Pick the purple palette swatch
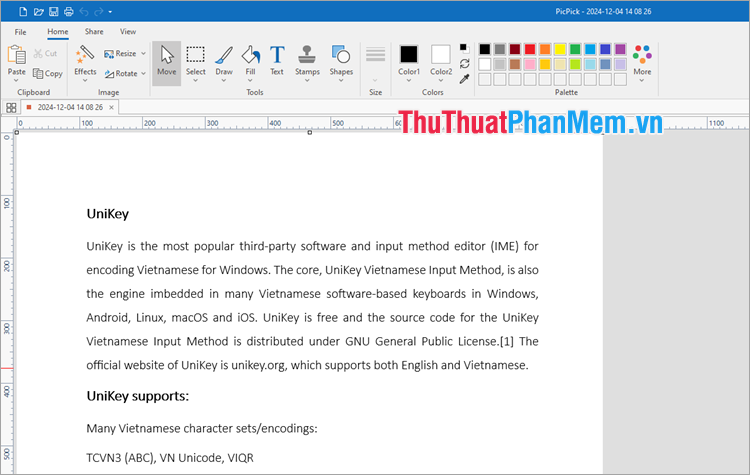 point(620,49)
